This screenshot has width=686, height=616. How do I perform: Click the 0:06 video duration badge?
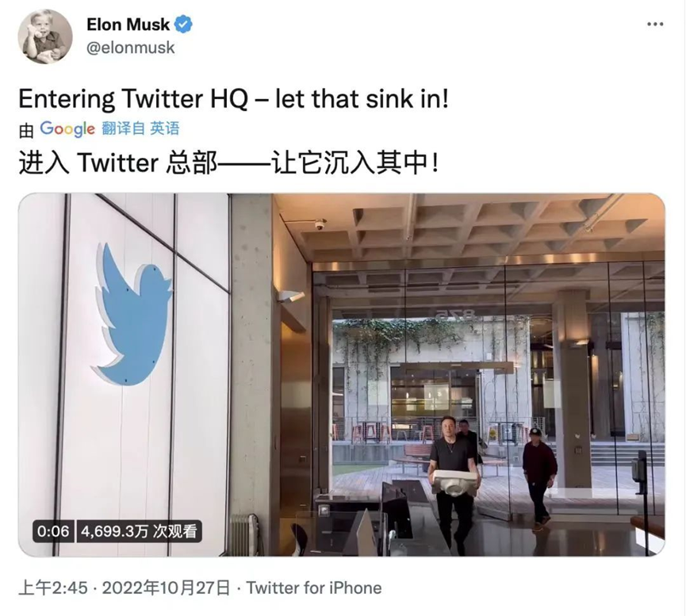[52, 531]
